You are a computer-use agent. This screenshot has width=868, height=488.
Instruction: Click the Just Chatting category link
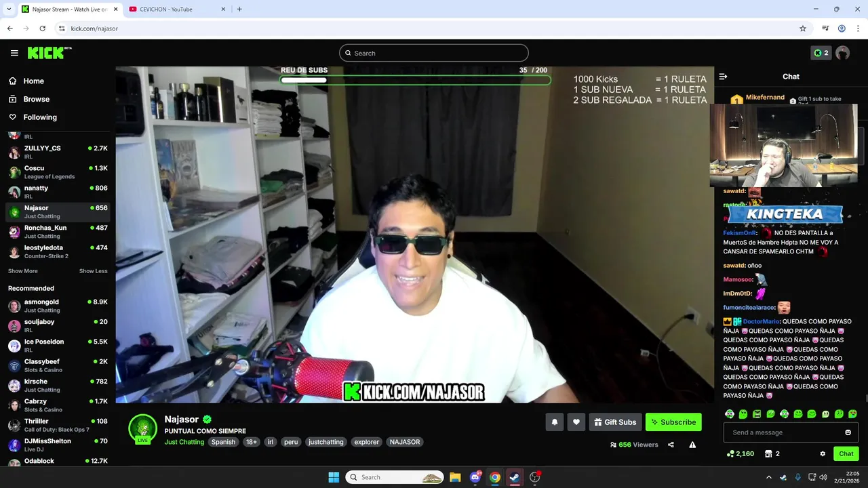pos(184,442)
